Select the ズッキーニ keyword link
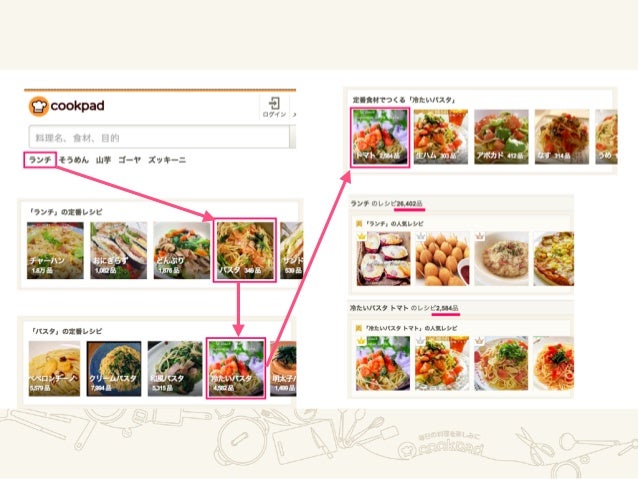Image resolution: width=638 pixels, height=479 pixels. click(x=167, y=160)
